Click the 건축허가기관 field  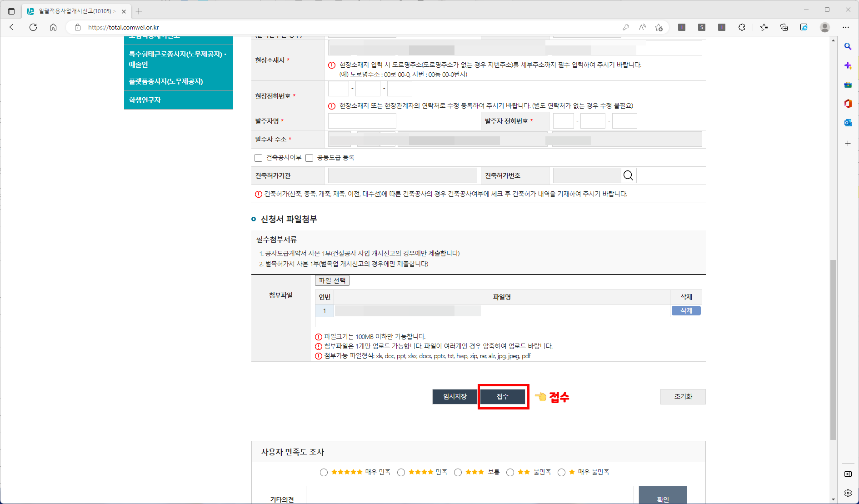point(403,175)
